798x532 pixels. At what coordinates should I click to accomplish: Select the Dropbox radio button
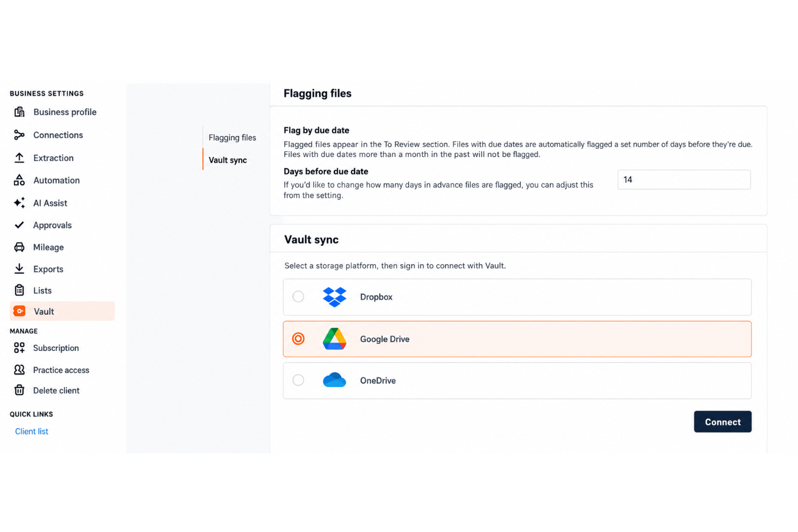[298, 296]
